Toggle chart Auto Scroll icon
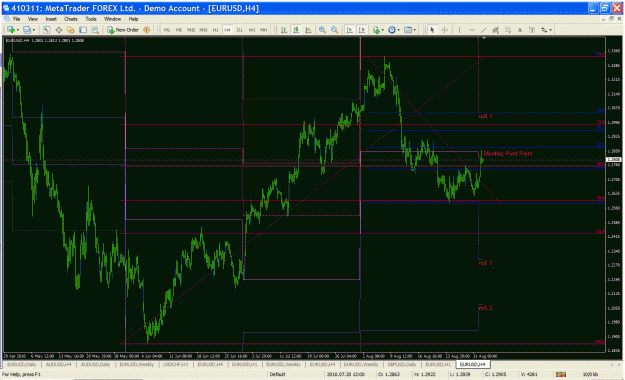Image resolution: width=625 pixels, height=380 pixels. tap(350, 30)
